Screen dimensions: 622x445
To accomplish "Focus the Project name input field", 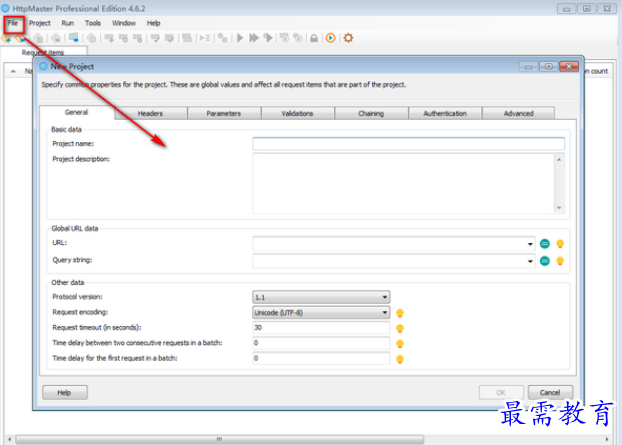I will (x=408, y=144).
